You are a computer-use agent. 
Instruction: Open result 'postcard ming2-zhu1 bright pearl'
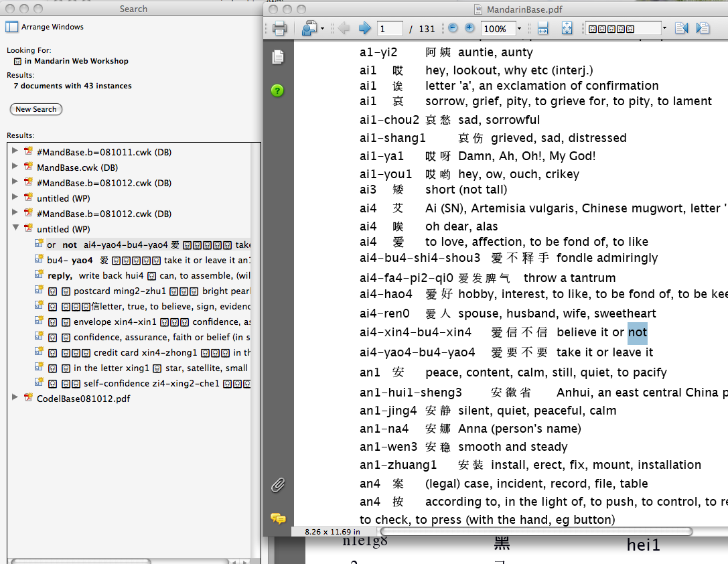(149, 291)
